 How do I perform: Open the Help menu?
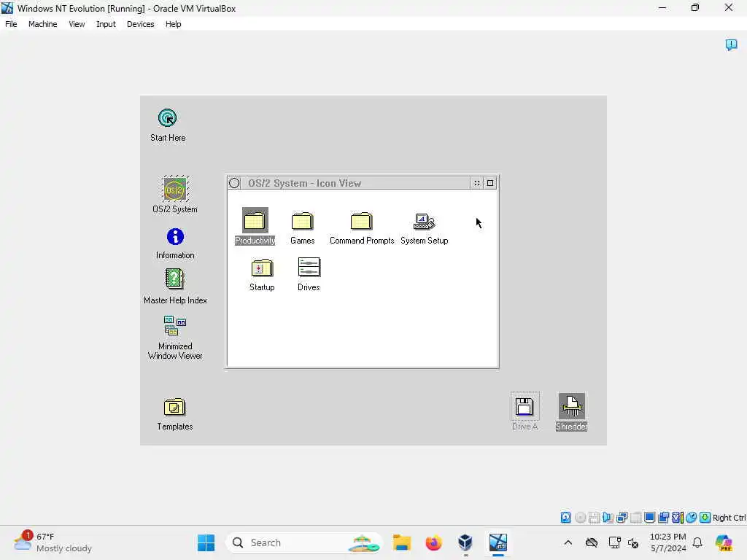tap(174, 24)
